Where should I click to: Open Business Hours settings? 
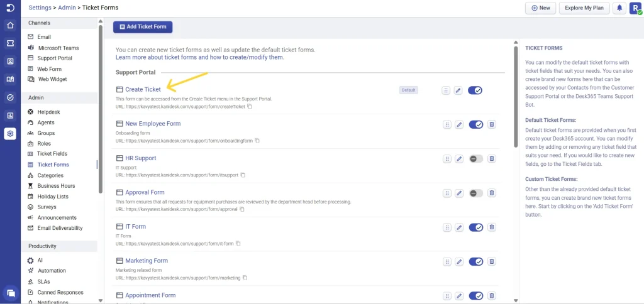[x=56, y=186]
